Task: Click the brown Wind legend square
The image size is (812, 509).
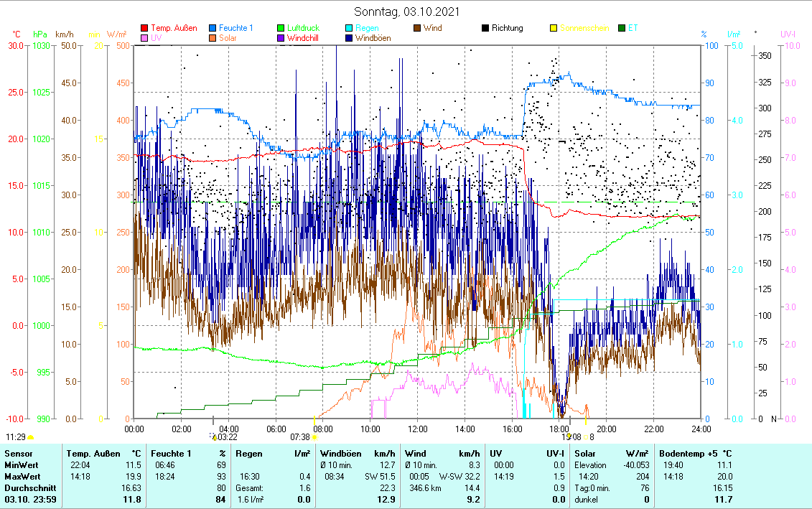Action: (x=418, y=29)
